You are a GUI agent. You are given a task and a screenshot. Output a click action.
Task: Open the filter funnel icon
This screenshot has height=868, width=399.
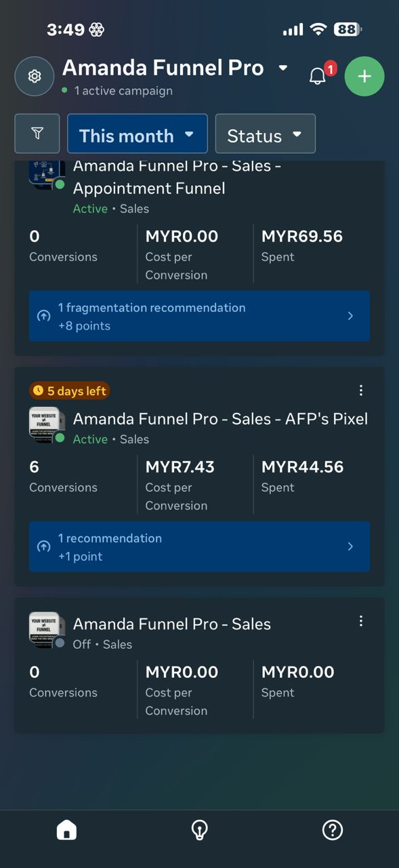[38, 134]
